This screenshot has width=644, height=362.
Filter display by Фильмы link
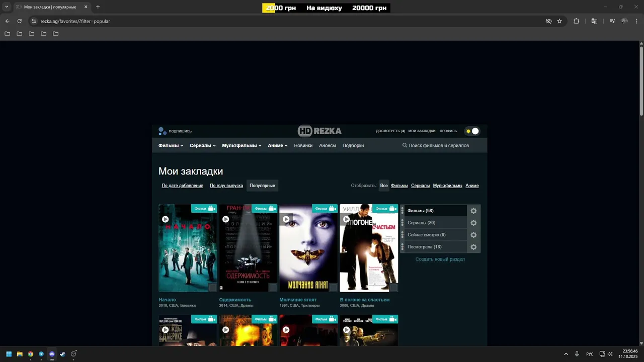pos(399,186)
